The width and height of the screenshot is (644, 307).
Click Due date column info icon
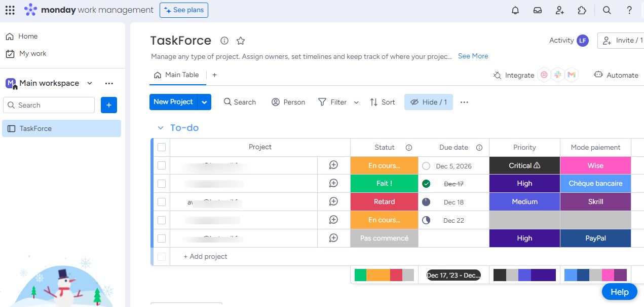click(x=479, y=148)
